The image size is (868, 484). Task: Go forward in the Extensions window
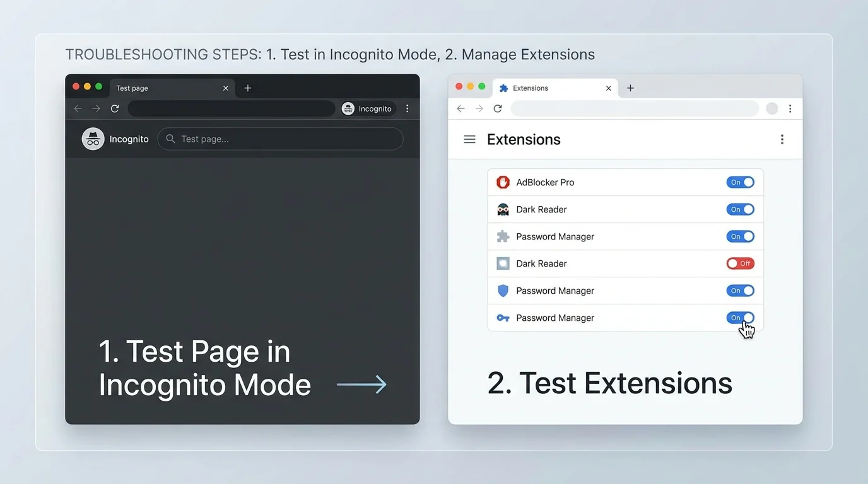[479, 108]
